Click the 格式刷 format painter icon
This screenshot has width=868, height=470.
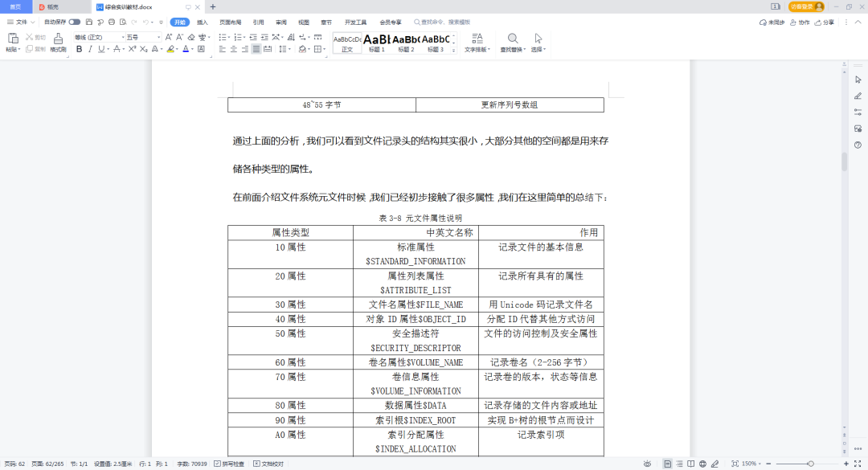(58, 39)
